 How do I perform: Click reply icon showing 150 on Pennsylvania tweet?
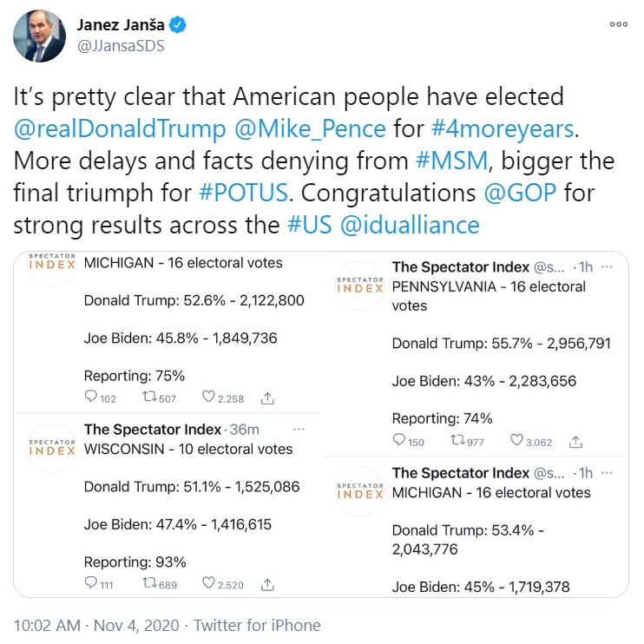click(400, 441)
